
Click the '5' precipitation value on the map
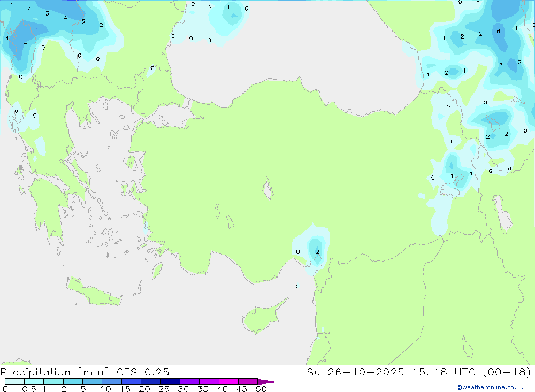coord(83,21)
